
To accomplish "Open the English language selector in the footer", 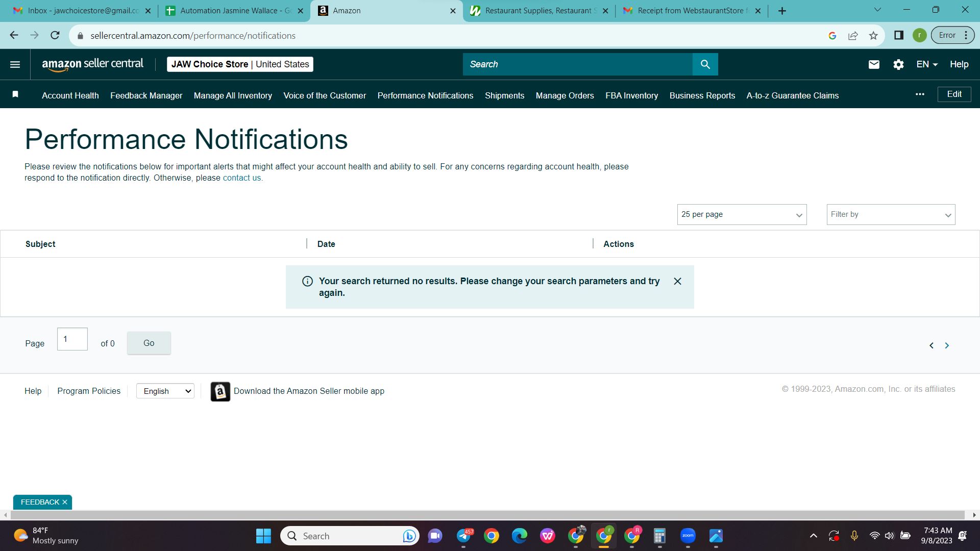I will point(165,391).
